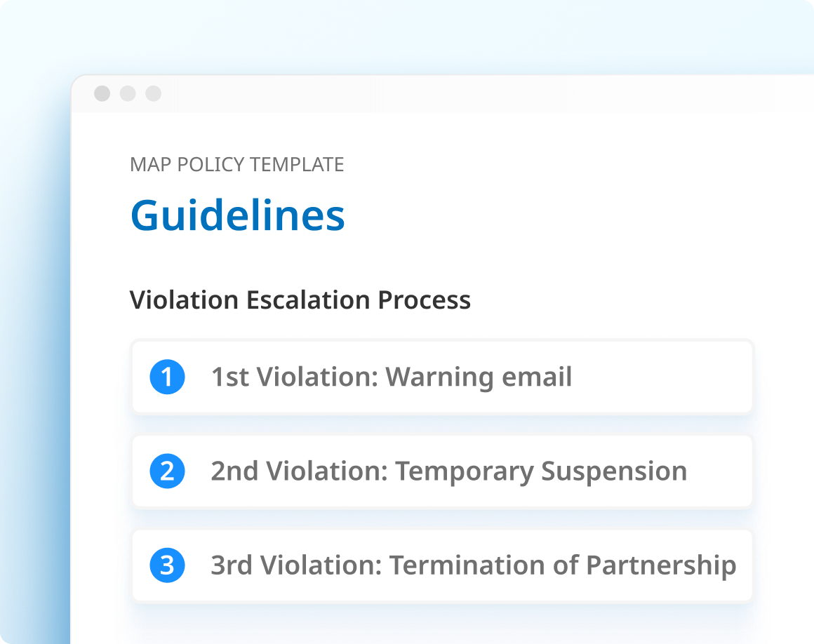Click the "1st Violation:" label text
The width and height of the screenshot is (814, 644).
point(295,377)
